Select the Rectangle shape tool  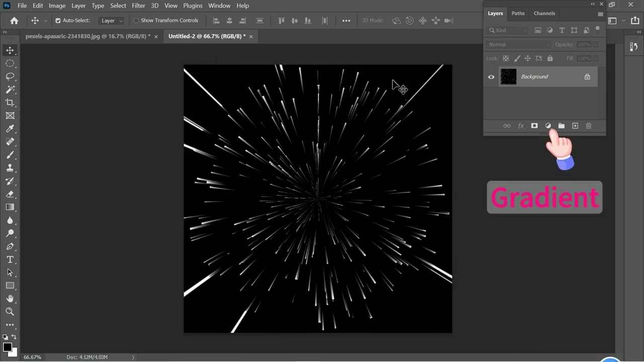click(x=10, y=286)
